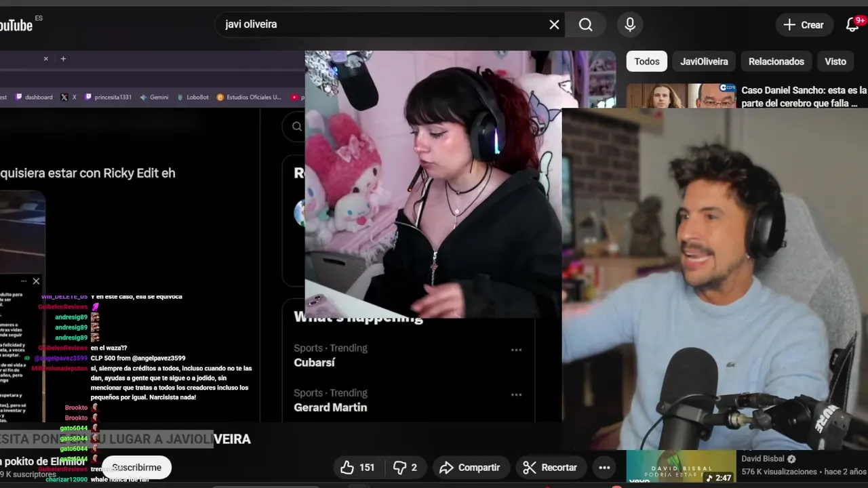Open the Gerard Martin trending topic
Screen dimensions: 868x488
330,407
